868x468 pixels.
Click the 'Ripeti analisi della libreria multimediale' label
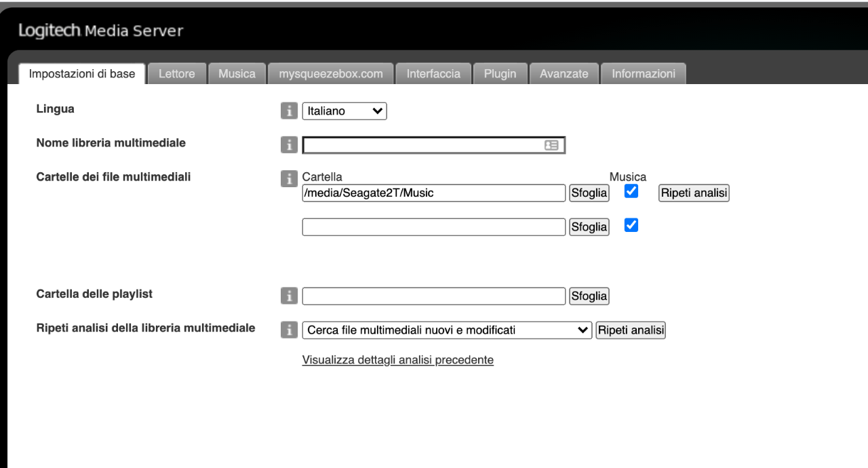[146, 328]
